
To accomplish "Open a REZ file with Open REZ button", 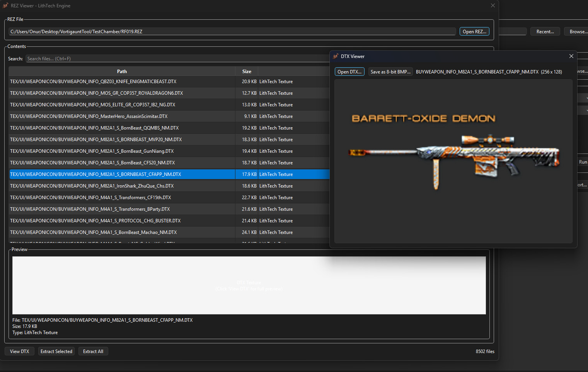I will 474,31.
